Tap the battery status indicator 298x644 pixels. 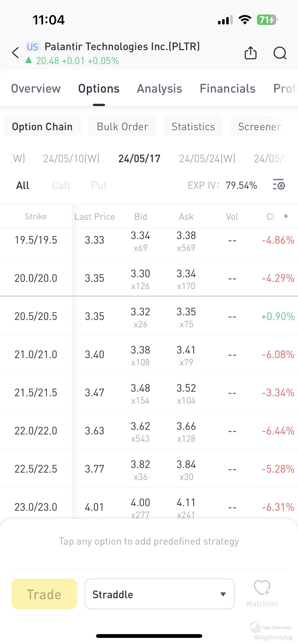click(x=267, y=20)
